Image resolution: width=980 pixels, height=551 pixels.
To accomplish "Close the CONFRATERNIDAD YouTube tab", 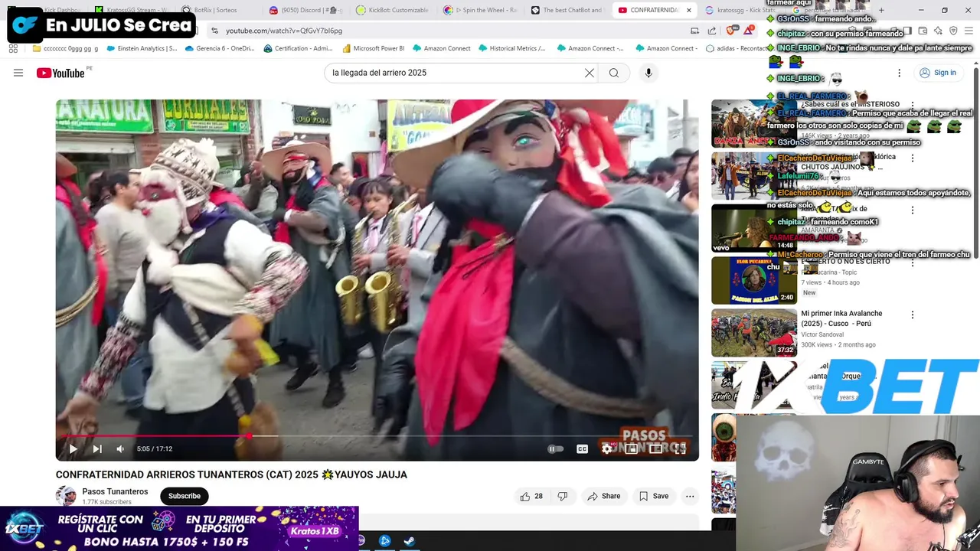I will (688, 10).
